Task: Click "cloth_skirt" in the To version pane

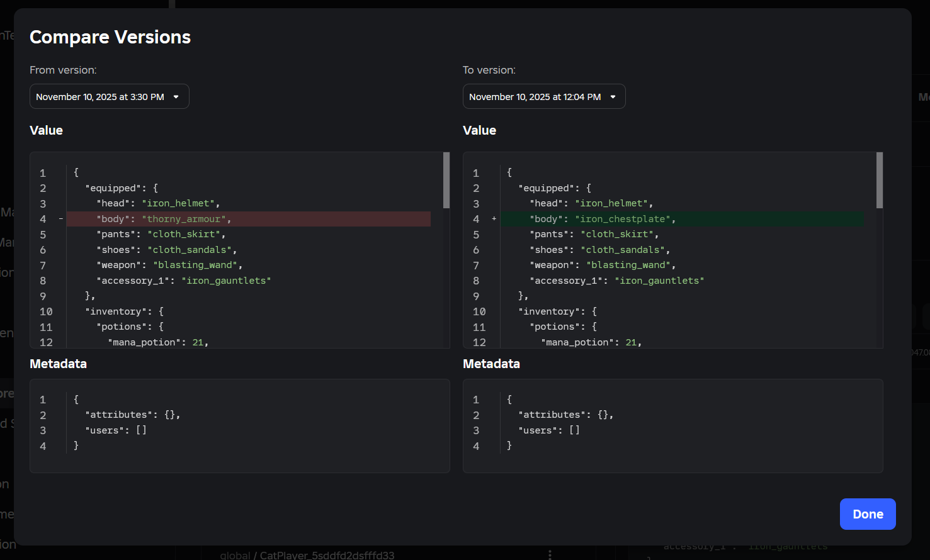Action: coord(617,234)
